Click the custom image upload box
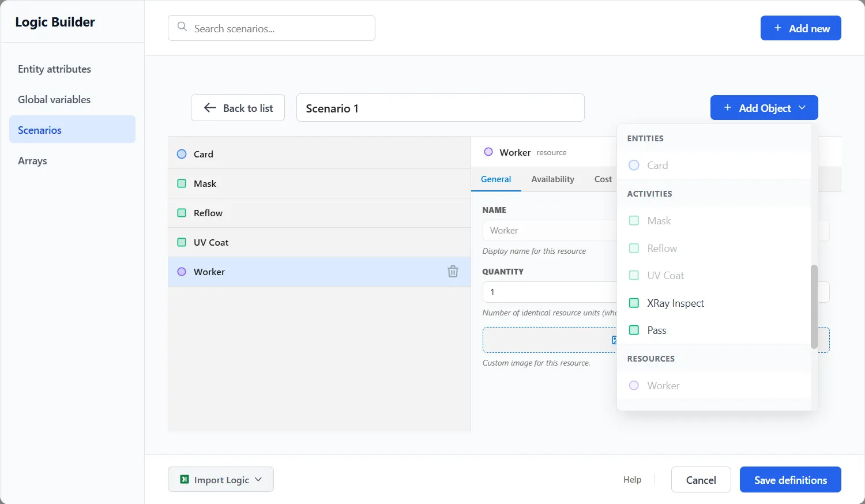The height and width of the screenshot is (504, 865). [550, 340]
